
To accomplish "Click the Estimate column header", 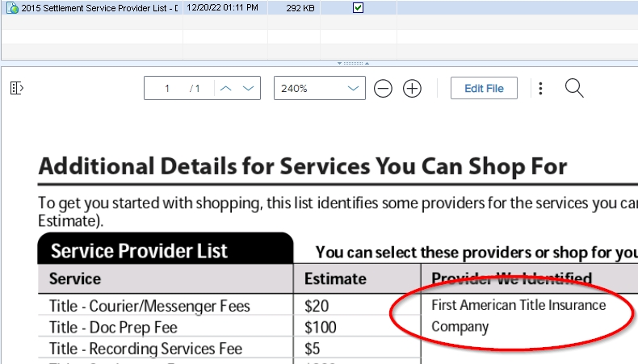I will tap(335, 279).
